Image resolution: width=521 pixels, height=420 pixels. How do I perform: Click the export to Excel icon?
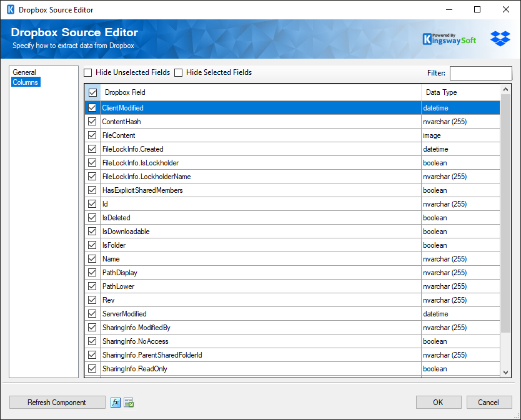click(x=129, y=402)
